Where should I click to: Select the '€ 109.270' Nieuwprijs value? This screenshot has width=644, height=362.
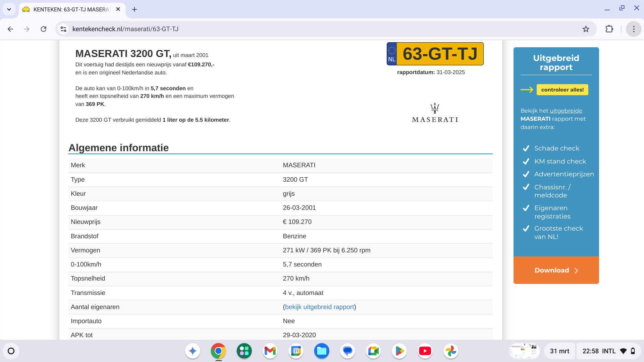click(x=297, y=222)
